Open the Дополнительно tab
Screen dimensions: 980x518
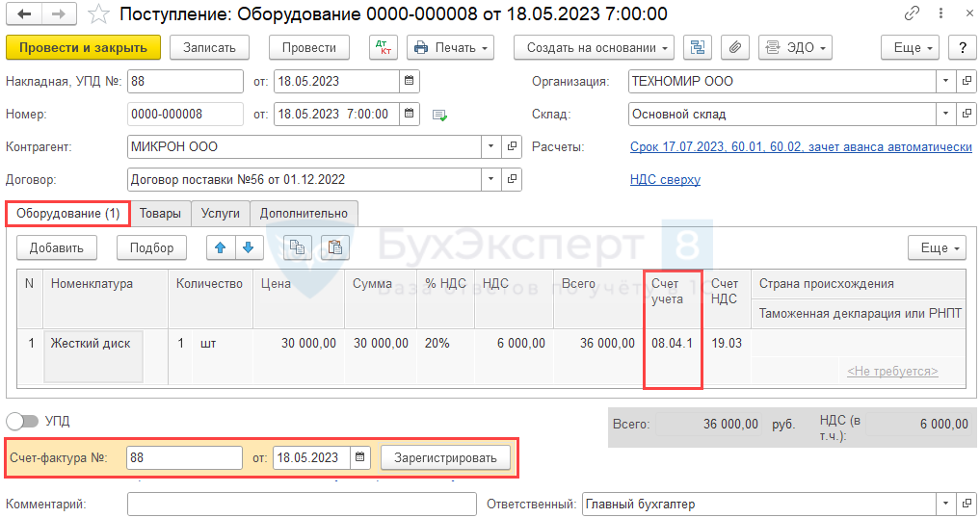pos(305,213)
